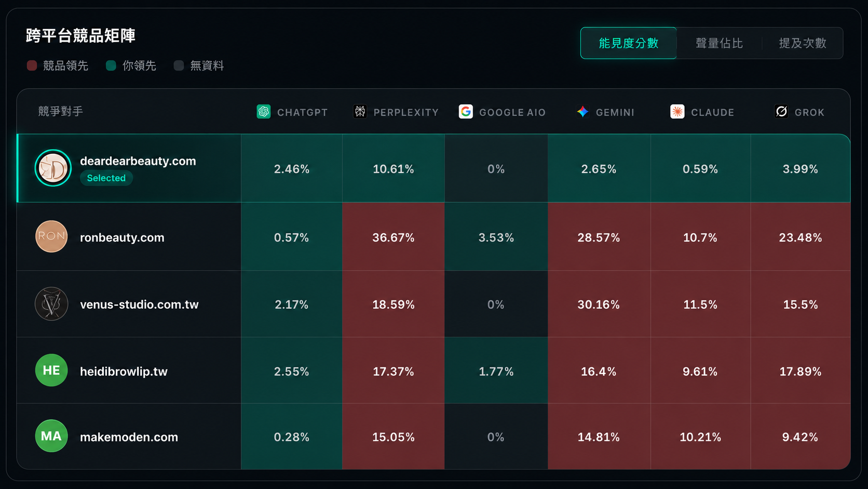Click the GEMINI column header
Screen dimensions: 868x489
pos(605,112)
